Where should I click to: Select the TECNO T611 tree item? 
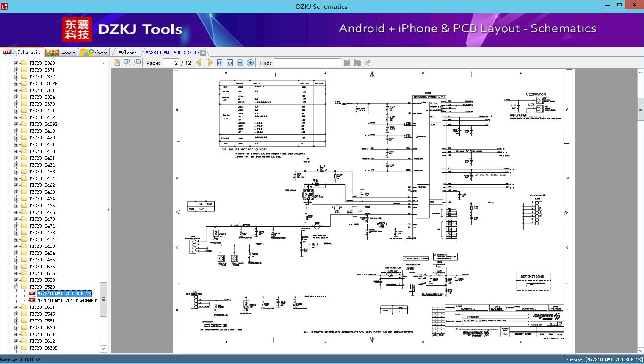tap(42, 334)
